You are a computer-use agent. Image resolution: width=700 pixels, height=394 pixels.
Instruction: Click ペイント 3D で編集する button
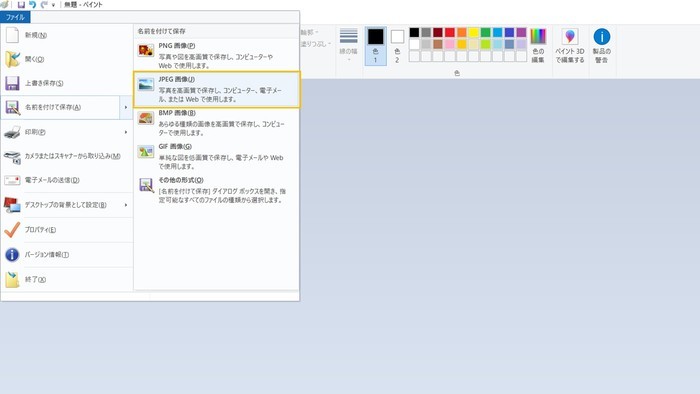tap(570, 46)
